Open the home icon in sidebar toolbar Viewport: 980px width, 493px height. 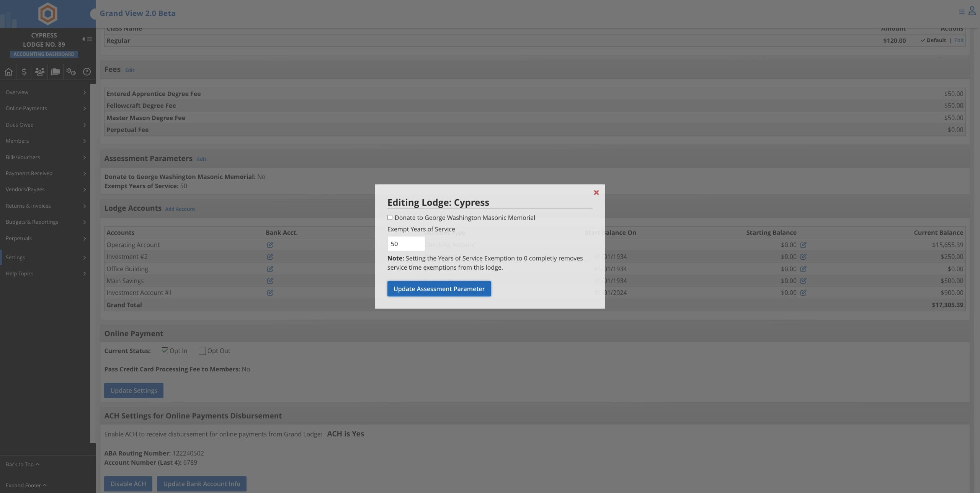coord(8,72)
